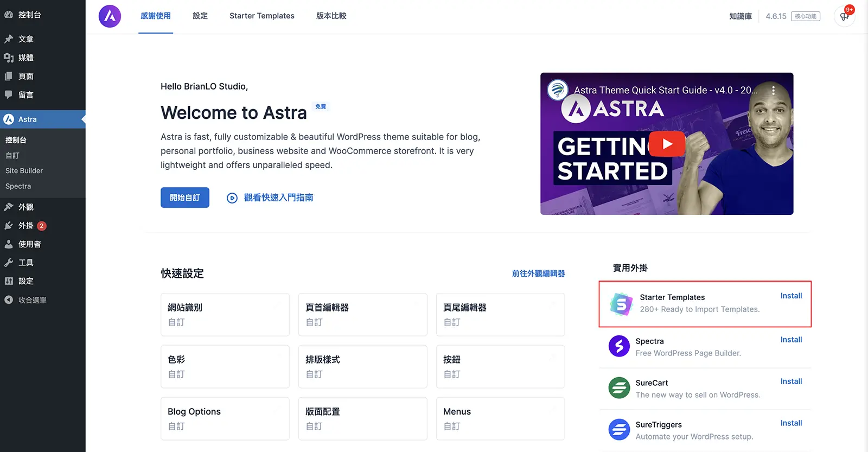Viewport: 868px width, 452px height.
Task: Install the SureCart plugin
Action: point(791,381)
